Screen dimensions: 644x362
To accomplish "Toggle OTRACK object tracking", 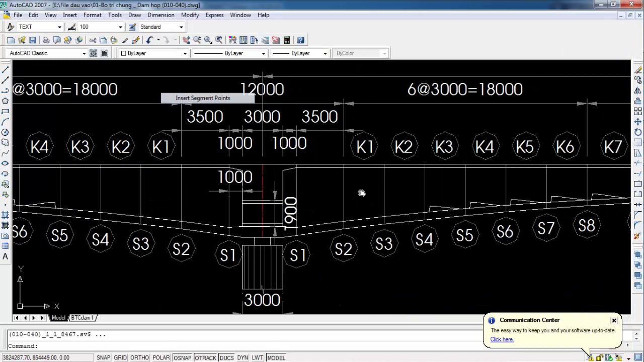I will 205,357.
